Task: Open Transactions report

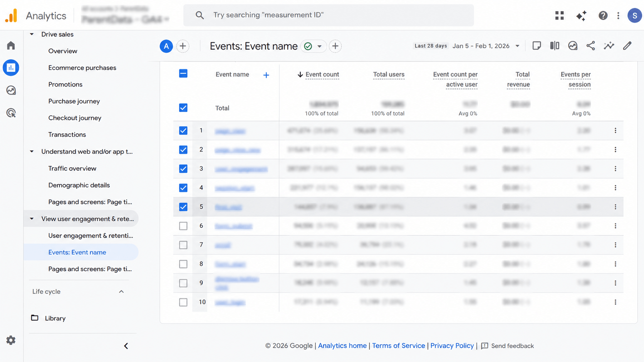Action: [67, 135]
